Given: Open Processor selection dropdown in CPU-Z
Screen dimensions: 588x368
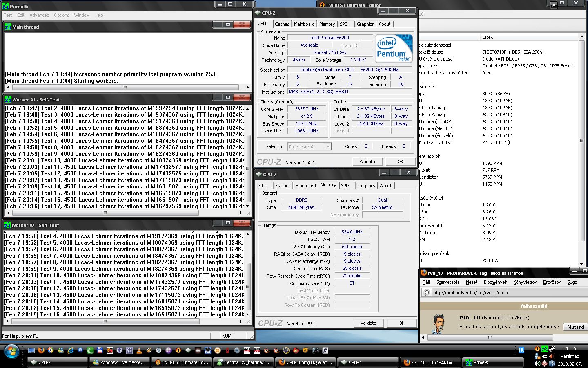Looking at the screenshot, I should pos(327,146).
